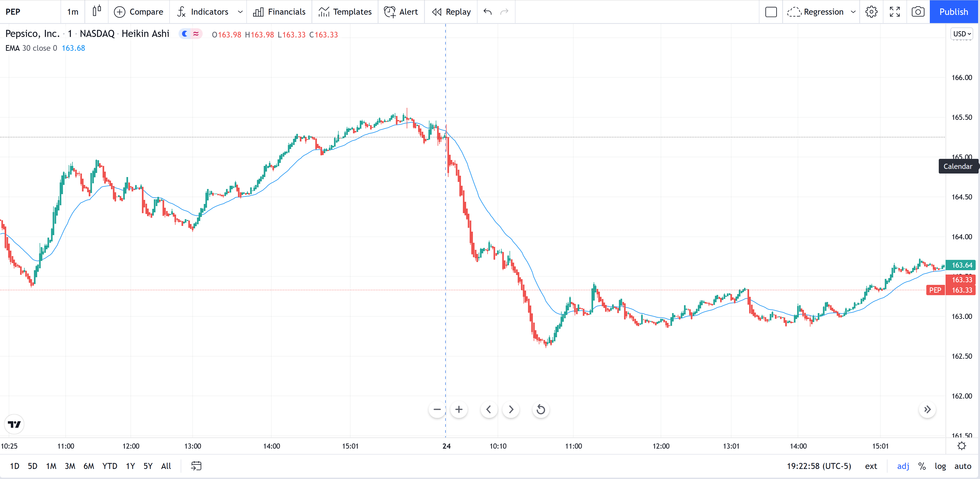Select the All date range
This screenshot has height=479, width=980.
click(x=166, y=466)
